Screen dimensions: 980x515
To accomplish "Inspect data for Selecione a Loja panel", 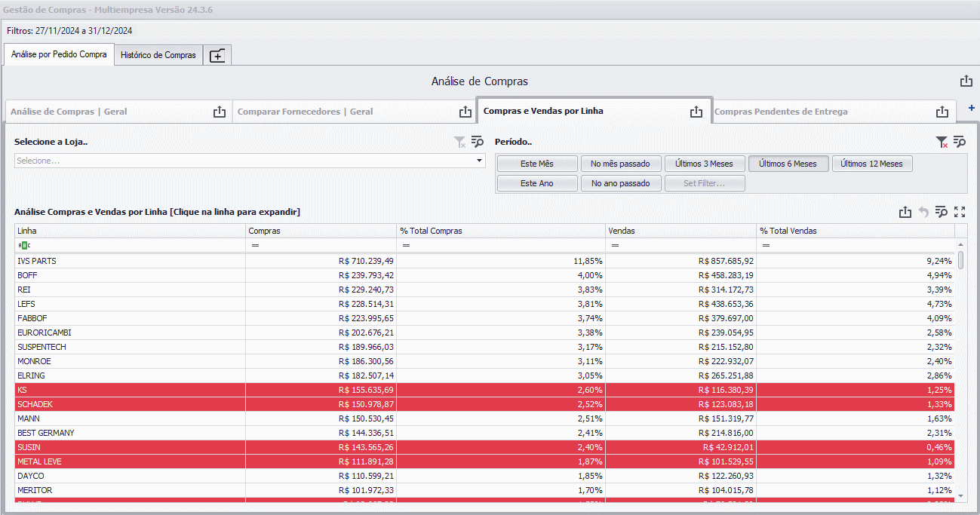I will pyautogui.click(x=477, y=142).
